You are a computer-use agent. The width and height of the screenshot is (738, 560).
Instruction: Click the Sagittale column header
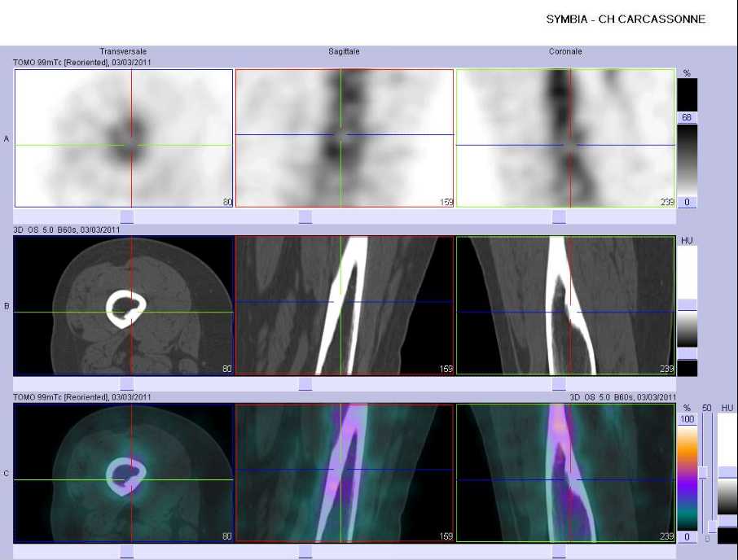[344, 51]
